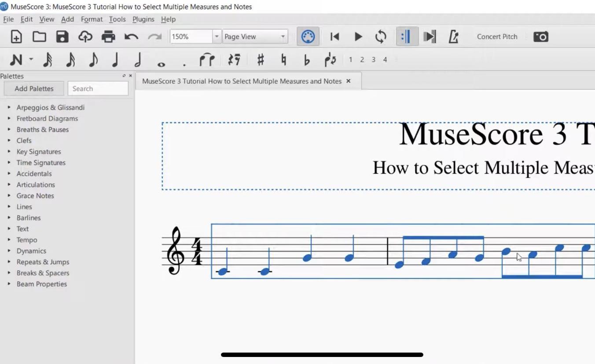This screenshot has height=364, width=595.
Task: Select voice 3
Action: click(x=373, y=59)
